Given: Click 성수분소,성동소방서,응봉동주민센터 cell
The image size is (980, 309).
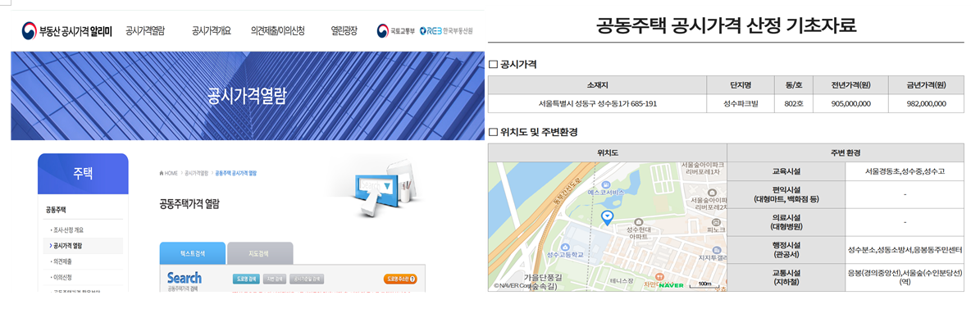Looking at the screenshot, I should 905,250.
